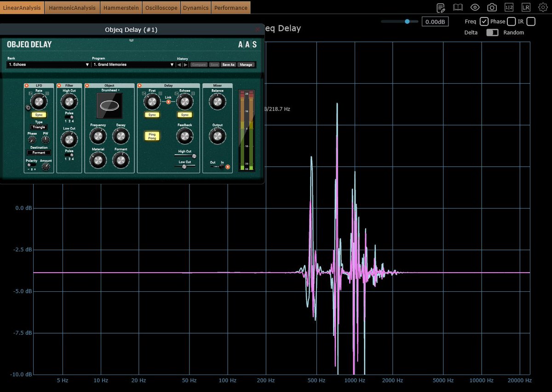552x392 pixels.
Task: Click the greyed Save button
Action: 214,65
